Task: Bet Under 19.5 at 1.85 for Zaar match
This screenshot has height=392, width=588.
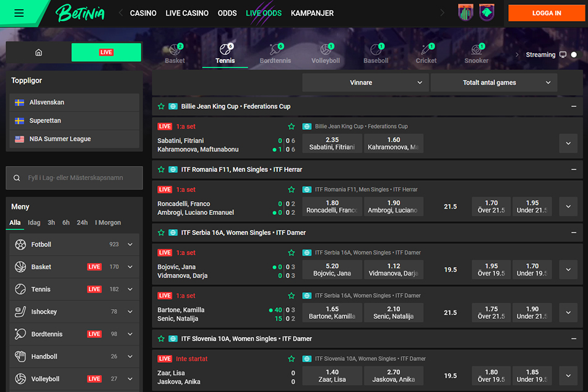Action: pyautogui.click(x=532, y=376)
